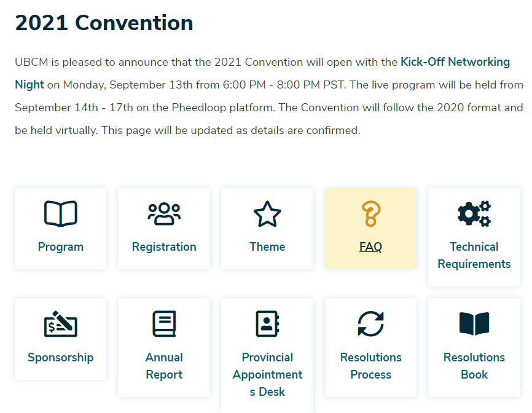The image size is (532, 413).
Task: Select the star Theme icon
Action: [x=267, y=214]
